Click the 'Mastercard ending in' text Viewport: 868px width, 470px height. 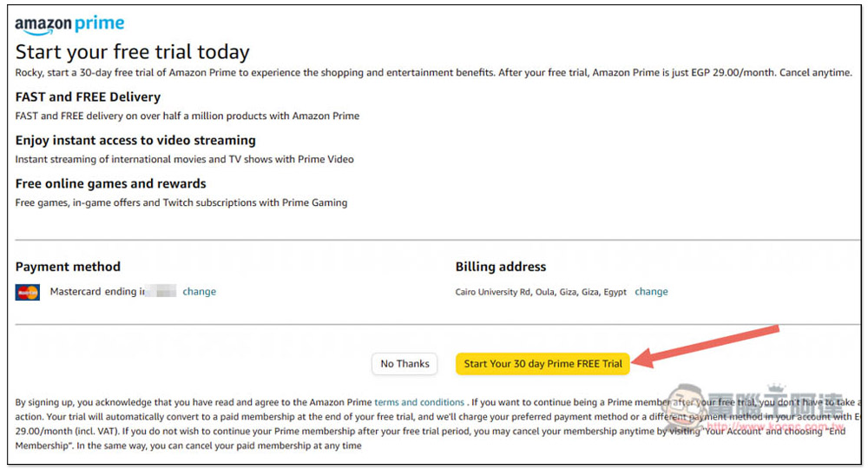97,292
